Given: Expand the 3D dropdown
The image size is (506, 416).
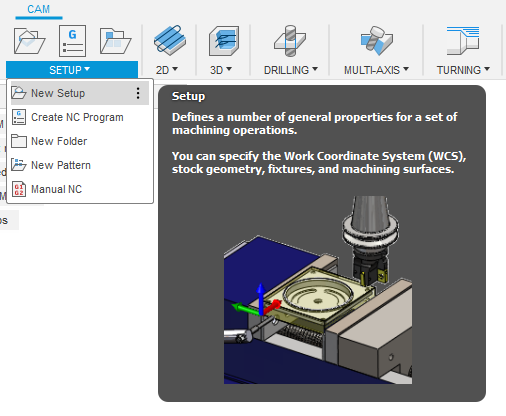Looking at the screenshot, I should coord(221,70).
